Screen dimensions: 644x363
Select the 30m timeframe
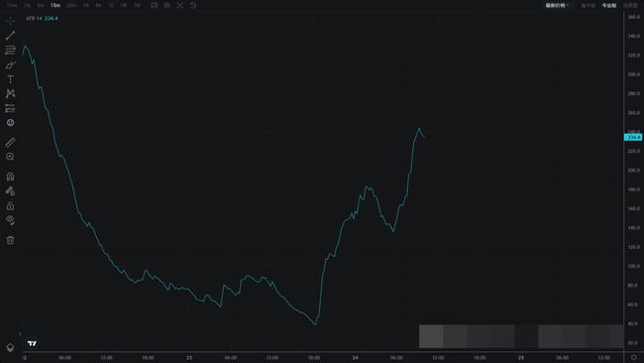[71, 5]
